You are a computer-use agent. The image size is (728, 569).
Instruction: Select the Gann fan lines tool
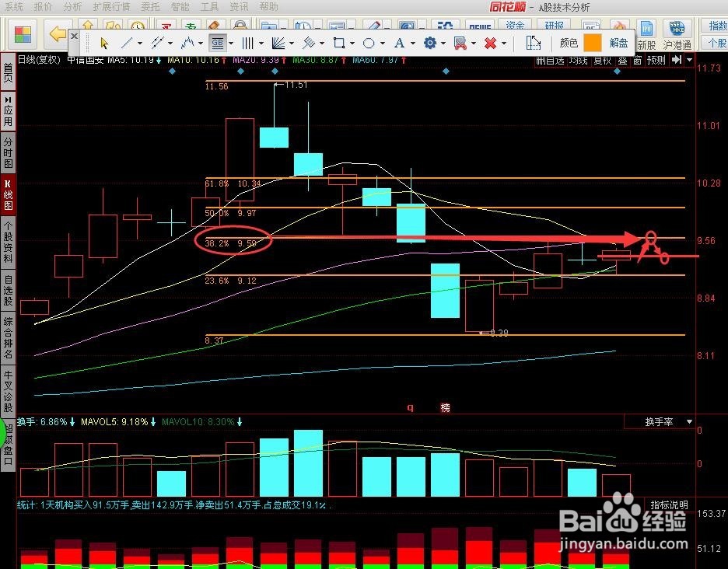click(x=278, y=44)
